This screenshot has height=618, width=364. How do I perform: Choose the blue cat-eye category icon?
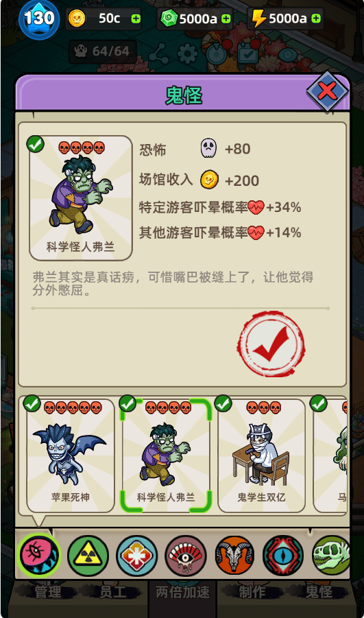pyautogui.click(x=283, y=556)
